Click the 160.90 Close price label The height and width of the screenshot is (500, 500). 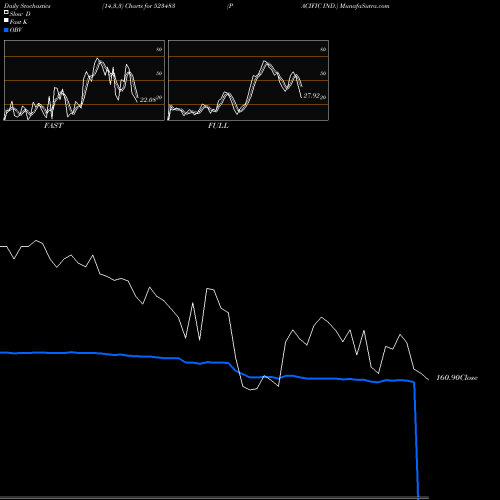click(457, 378)
